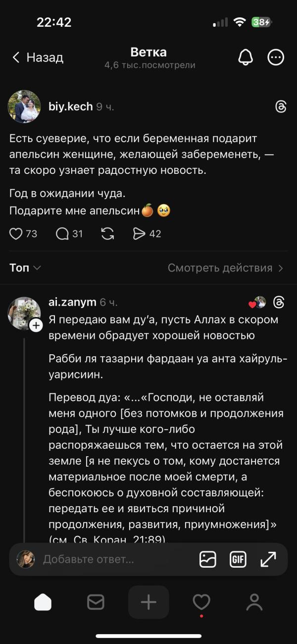Repost the biy.kech post
The width and height of the screenshot is (297, 644).
point(107,234)
